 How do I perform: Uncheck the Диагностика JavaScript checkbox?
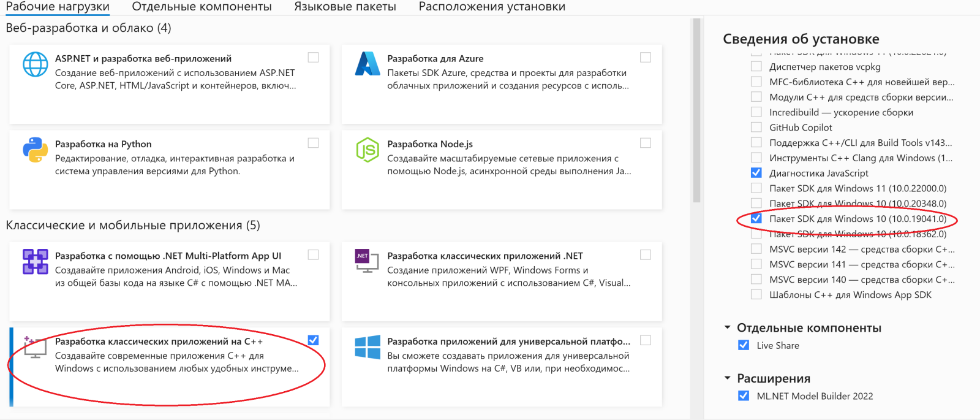click(756, 173)
